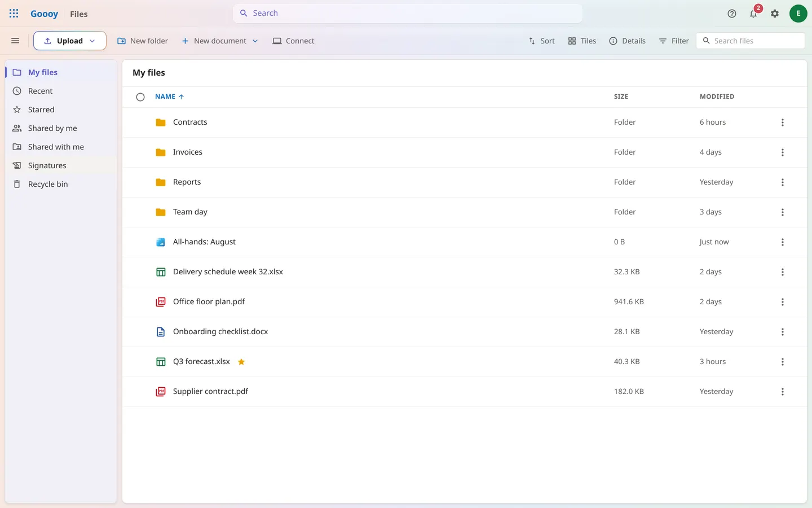Image resolution: width=812 pixels, height=508 pixels.
Task: Select the file name 'Onboarding checklist.docx'
Action: (220, 332)
